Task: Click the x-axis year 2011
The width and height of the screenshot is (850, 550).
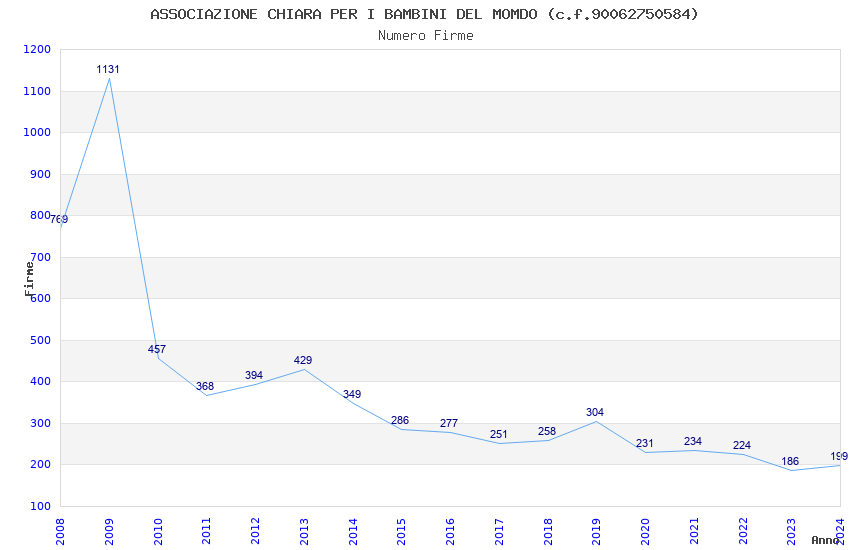Action: pyautogui.click(x=207, y=531)
